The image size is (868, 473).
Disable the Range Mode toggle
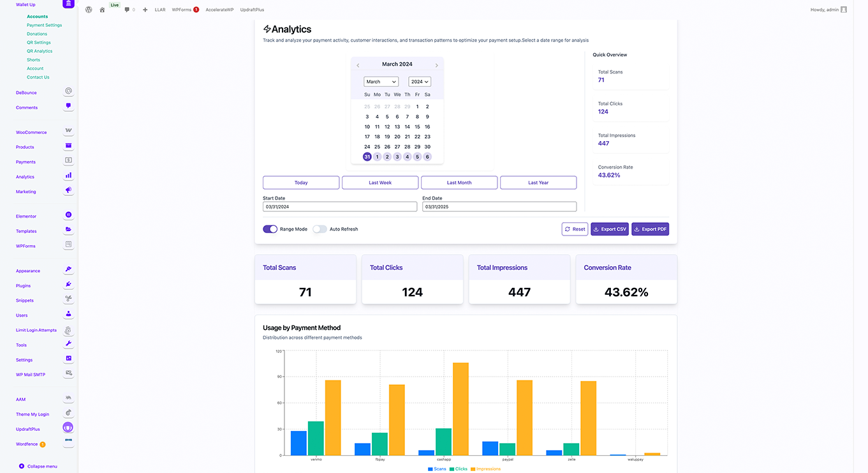point(270,229)
